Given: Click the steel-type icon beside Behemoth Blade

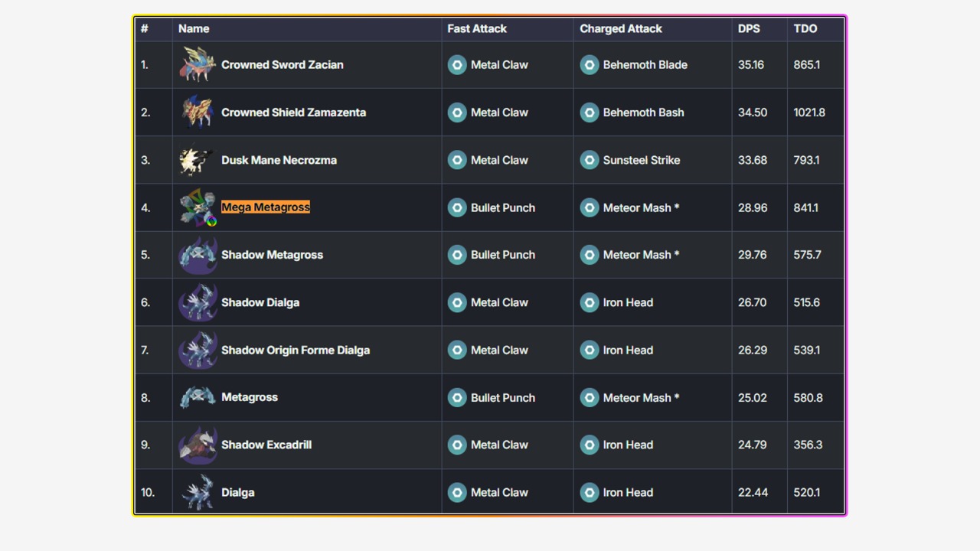Looking at the screenshot, I should pyautogui.click(x=589, y=65).
